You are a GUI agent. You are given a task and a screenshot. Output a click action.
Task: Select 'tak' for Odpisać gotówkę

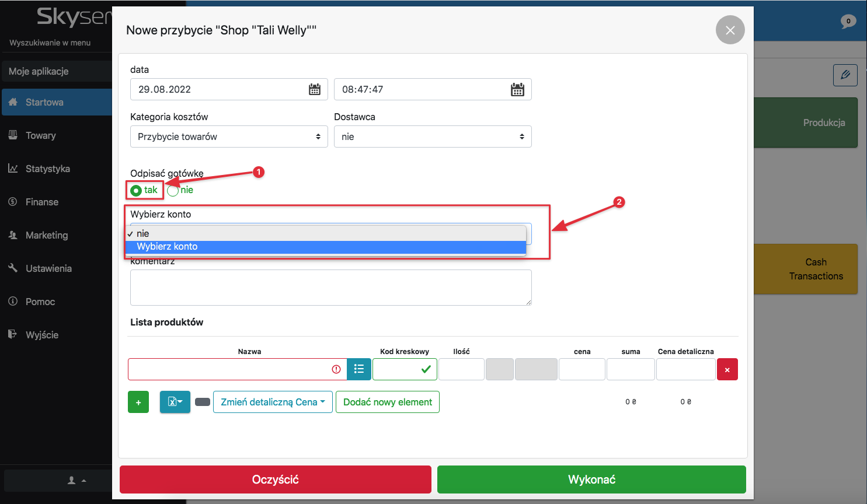[x=137, y=191]
